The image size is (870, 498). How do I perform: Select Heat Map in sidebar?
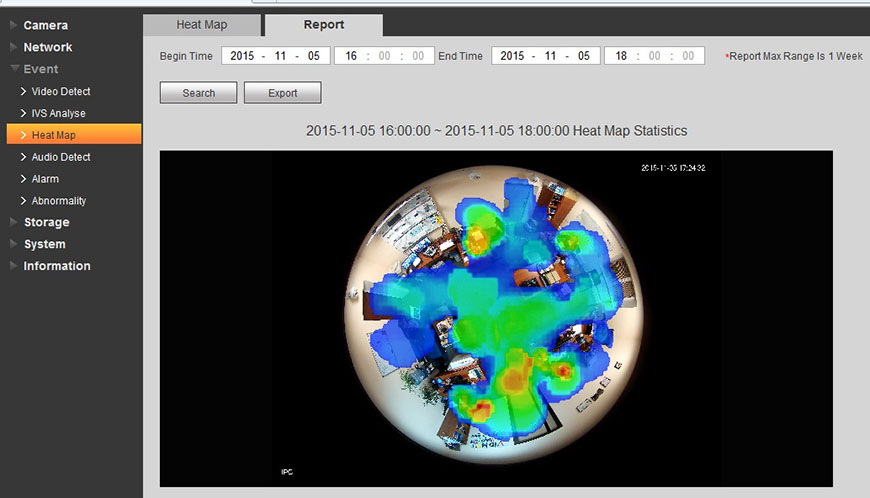[53, 135]
